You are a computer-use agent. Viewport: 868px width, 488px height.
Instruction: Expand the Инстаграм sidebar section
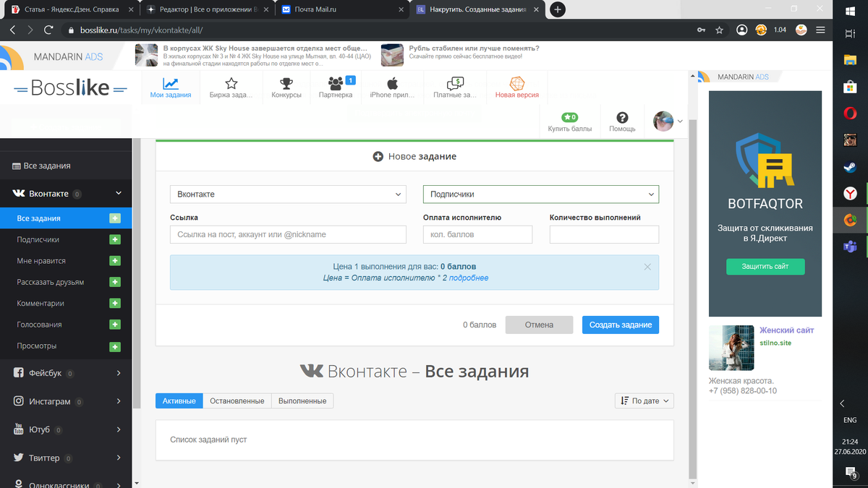pos(118,402)
